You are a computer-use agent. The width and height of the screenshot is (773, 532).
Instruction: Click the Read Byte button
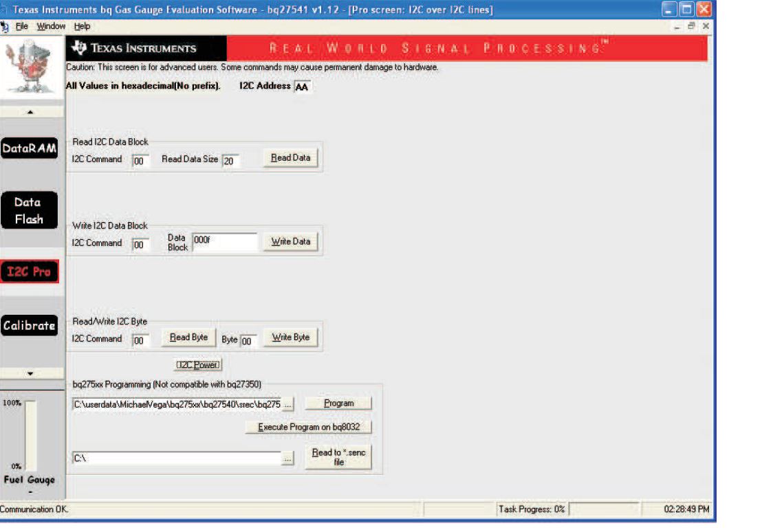(188, 337)
